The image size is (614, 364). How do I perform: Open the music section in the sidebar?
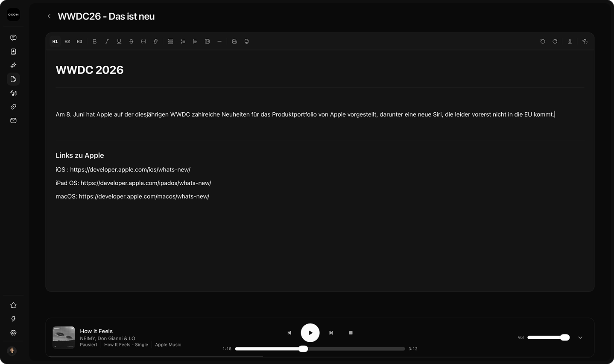pos(14,93)
